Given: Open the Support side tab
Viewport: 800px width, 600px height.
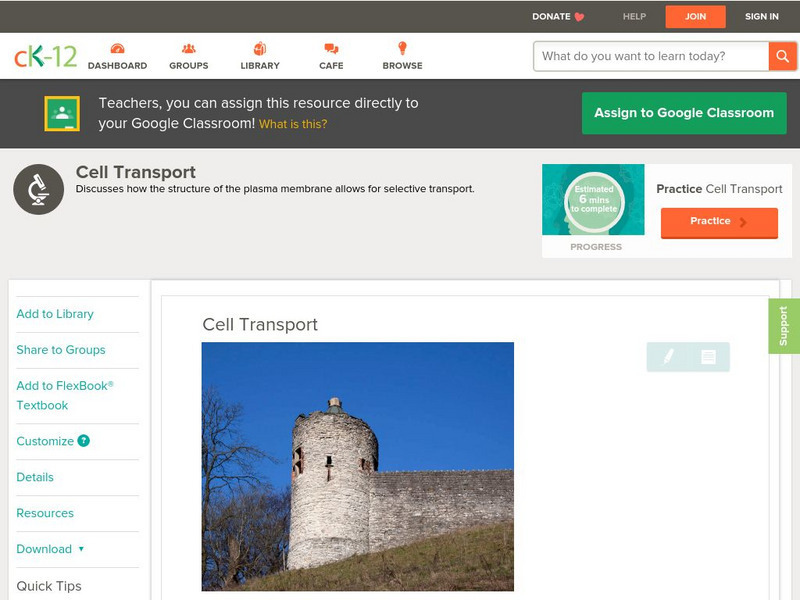Looking at the screenshot, I should click(783, 326).
